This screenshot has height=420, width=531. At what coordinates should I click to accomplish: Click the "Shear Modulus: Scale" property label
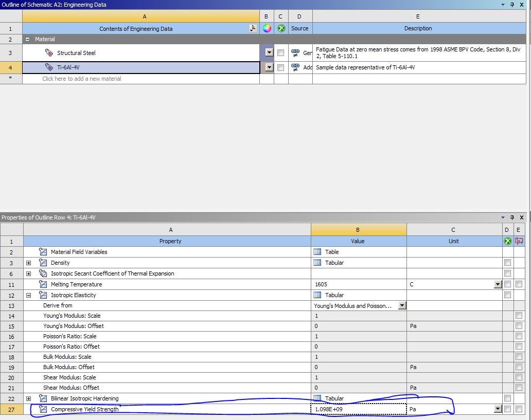tap(69, 377)
